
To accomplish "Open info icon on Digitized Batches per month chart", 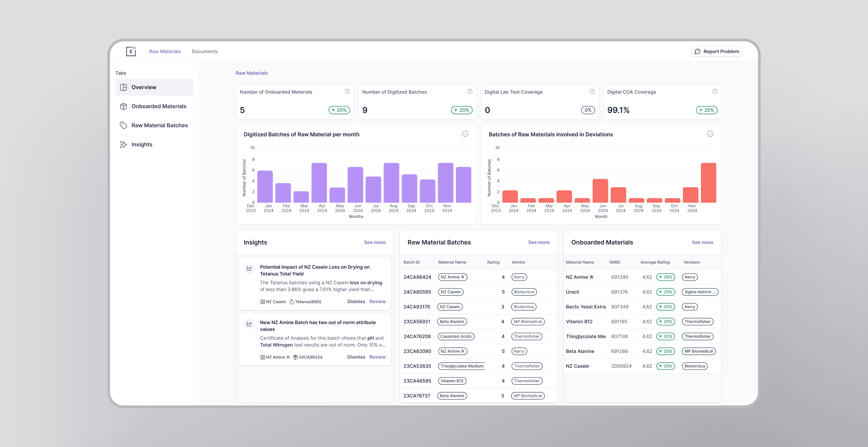I will pyautogui.click(x=465, y=134).
